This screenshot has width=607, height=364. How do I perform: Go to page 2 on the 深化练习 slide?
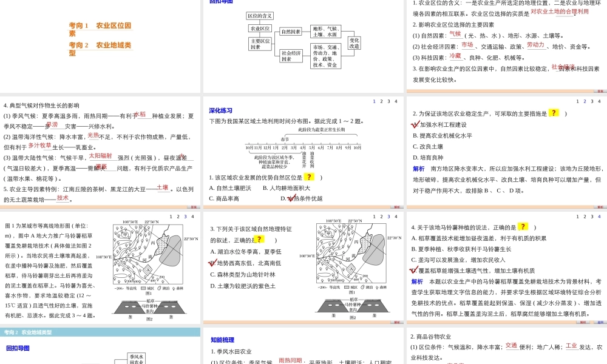click(381, 101)
